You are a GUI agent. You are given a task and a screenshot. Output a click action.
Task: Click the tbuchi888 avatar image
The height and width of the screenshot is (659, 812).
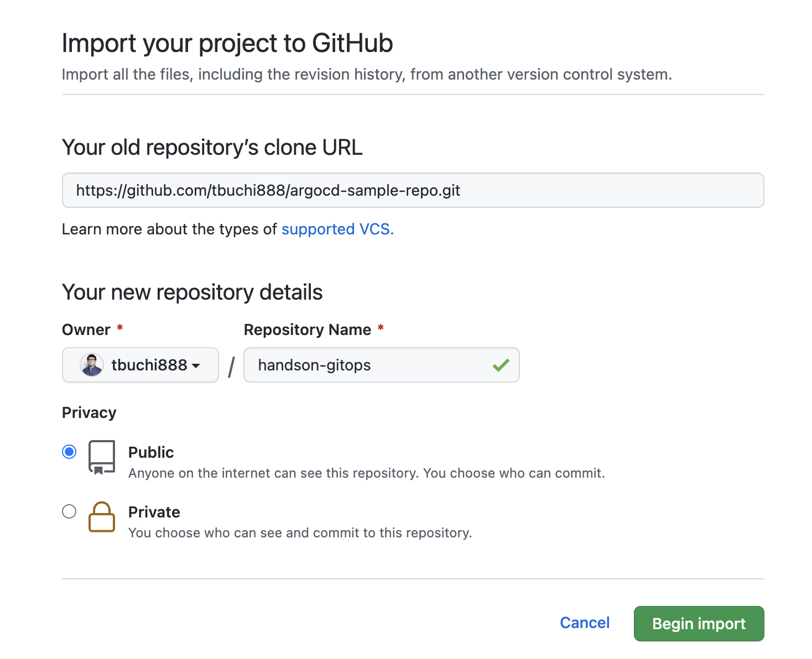coord(92,365)
